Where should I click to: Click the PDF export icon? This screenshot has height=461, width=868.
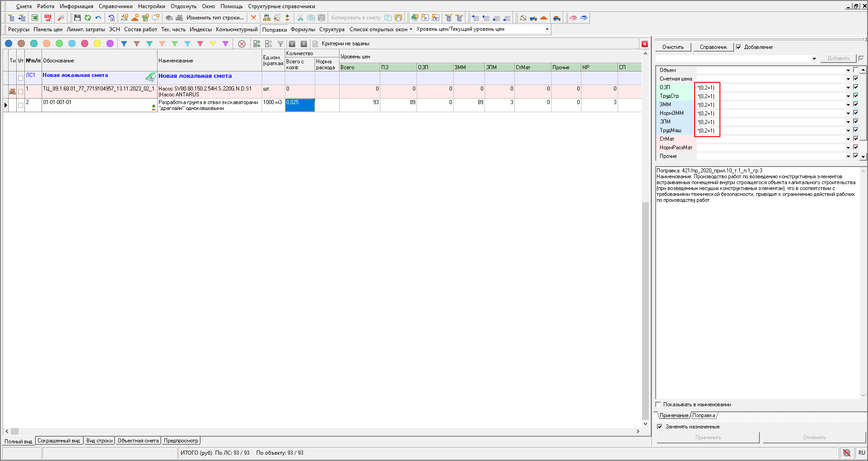[x=48, y=18]
